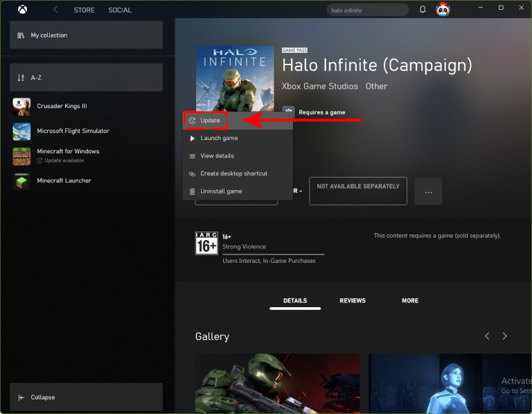Switch to the MORE tab

point(410,301)
